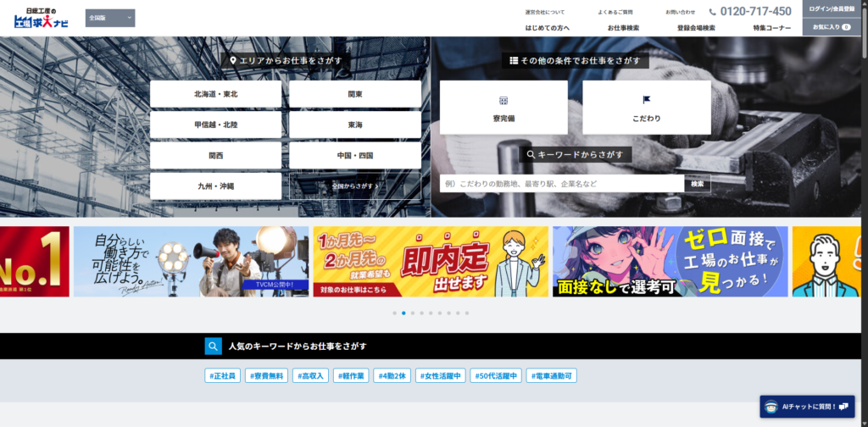Open the ログイン/会員登録 button
This screenshot has height=427, width=868.
[x=832, y=8]
